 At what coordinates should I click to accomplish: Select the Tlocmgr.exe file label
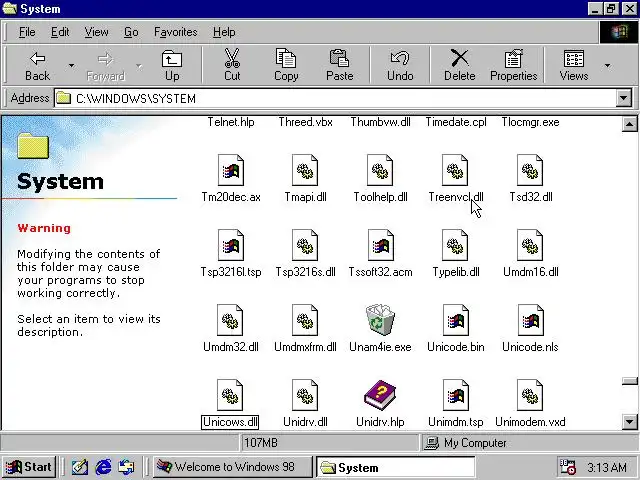530,122
